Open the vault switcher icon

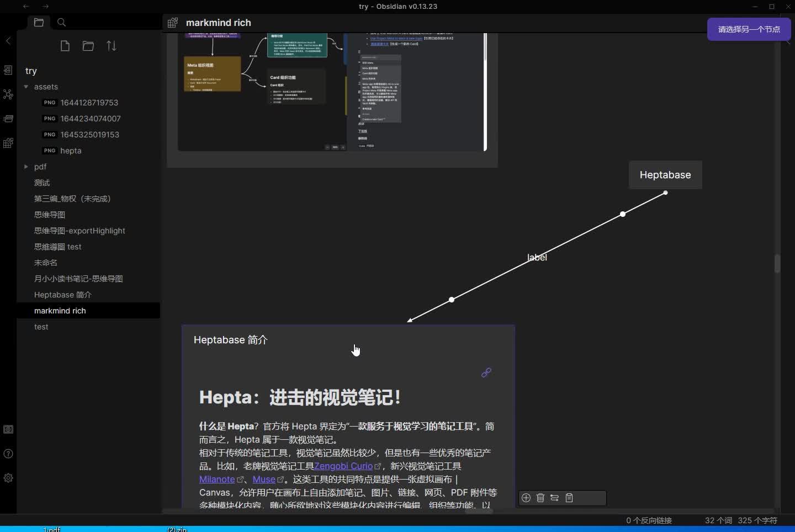click(8, 429)
